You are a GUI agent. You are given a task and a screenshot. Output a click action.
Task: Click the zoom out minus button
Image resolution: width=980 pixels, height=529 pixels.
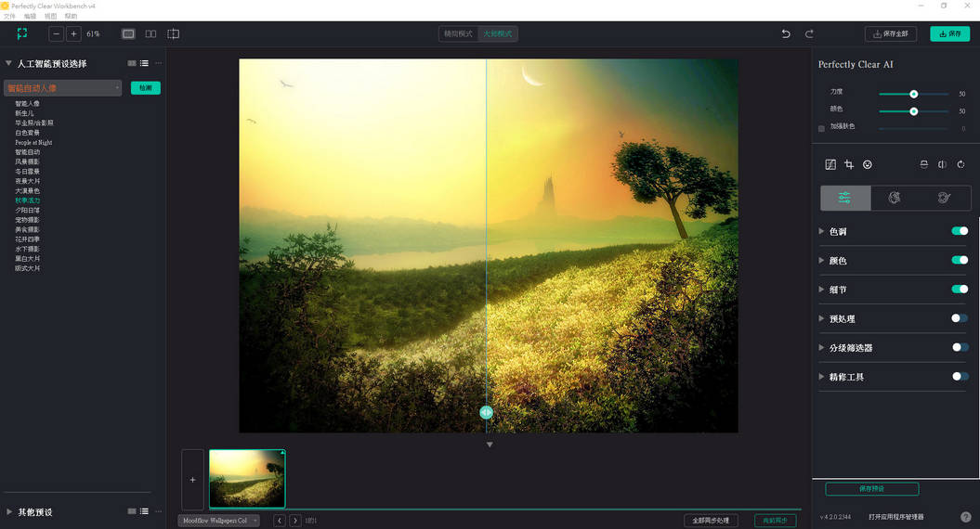[57, 34]
